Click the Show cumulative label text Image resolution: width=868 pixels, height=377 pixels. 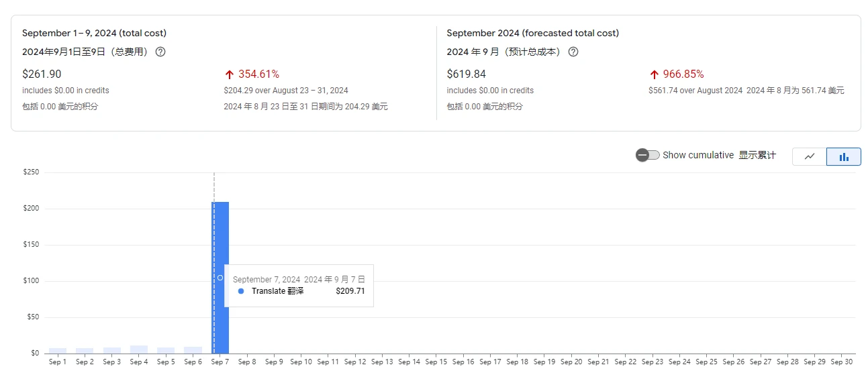tap(698, 155)
